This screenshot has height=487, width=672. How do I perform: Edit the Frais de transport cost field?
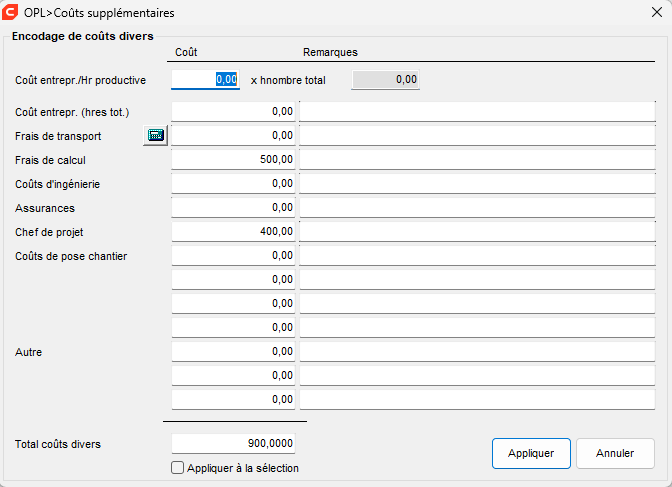pyautogui.click(x=234, y=135)
